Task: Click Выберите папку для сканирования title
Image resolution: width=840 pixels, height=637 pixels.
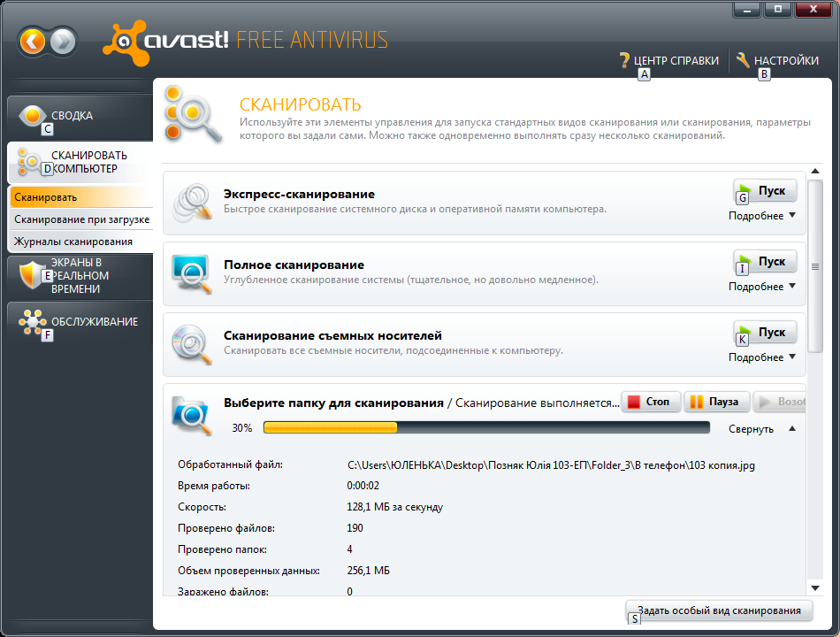Action: point(333,403)
